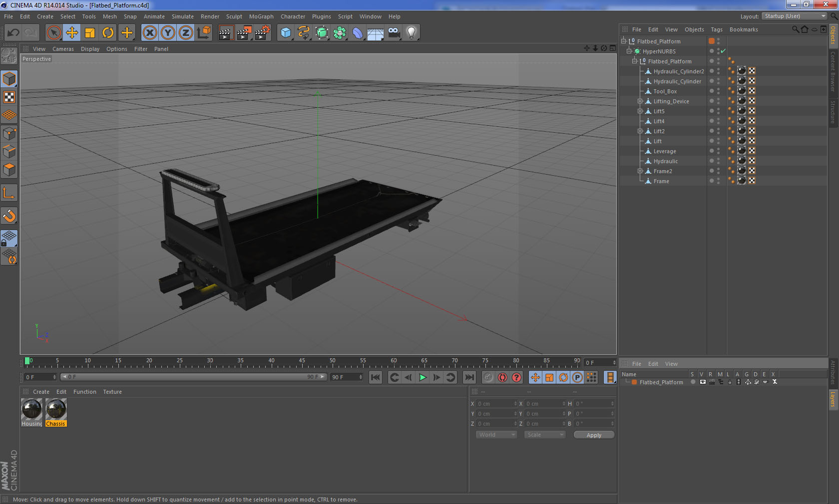Toggle the X-axis lock

tap(149, 33)
